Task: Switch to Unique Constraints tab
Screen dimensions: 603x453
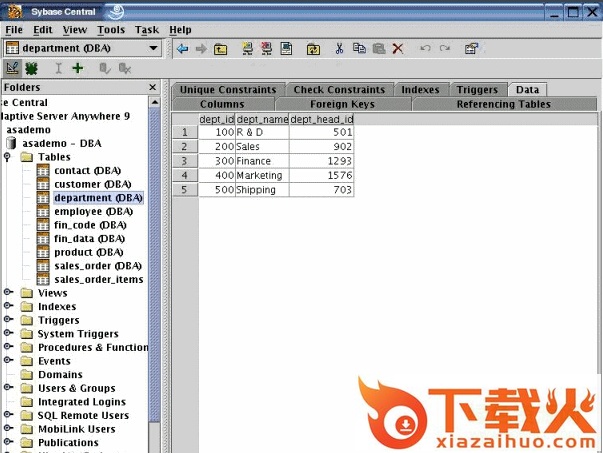Action: pyautogui.click(x=228, y=90)
